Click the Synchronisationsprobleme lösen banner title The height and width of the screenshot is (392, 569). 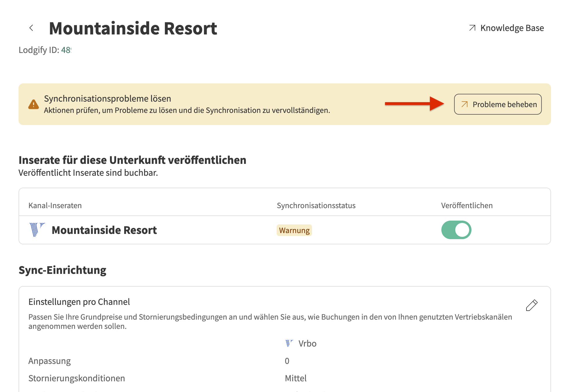point(107,98)
